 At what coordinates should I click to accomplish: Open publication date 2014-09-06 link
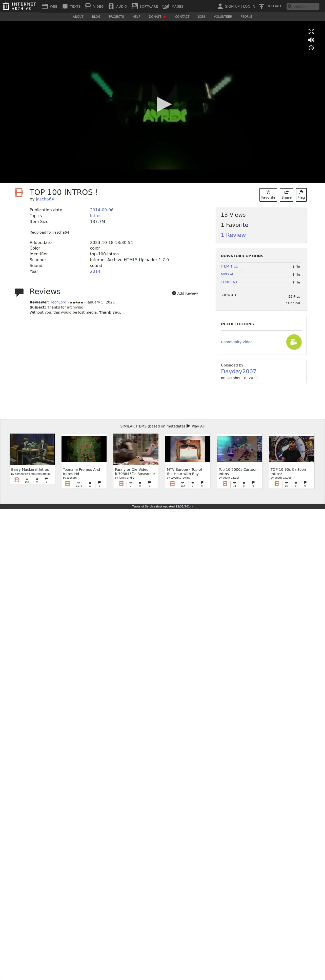click(x=101, y=210)
